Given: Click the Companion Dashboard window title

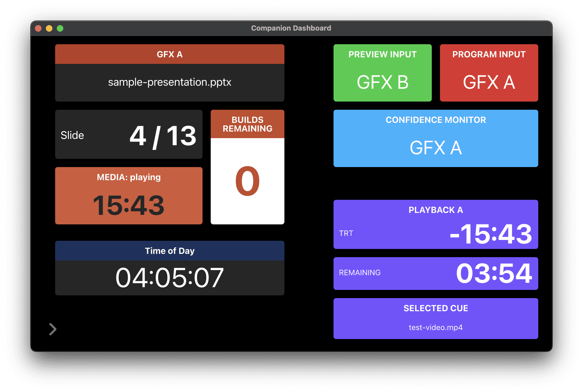Looking at the screenshot, I should (291, 28).
